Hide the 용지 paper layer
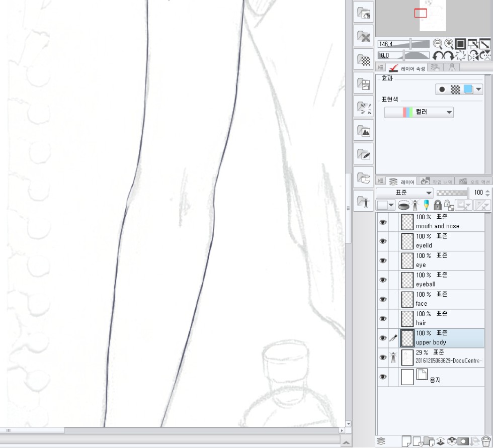 point(383,377)
